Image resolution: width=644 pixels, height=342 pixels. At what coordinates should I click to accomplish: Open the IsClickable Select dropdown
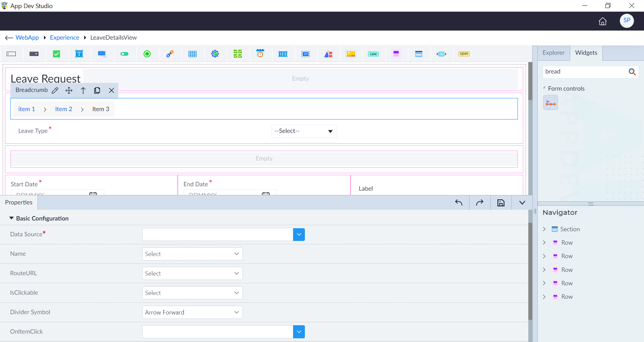192,293
